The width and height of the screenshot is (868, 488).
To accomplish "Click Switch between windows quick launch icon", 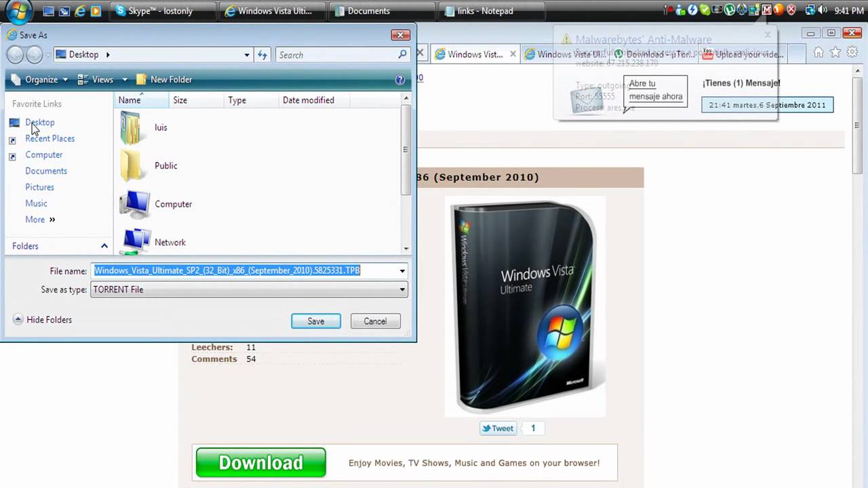I will tap(64, 11).
